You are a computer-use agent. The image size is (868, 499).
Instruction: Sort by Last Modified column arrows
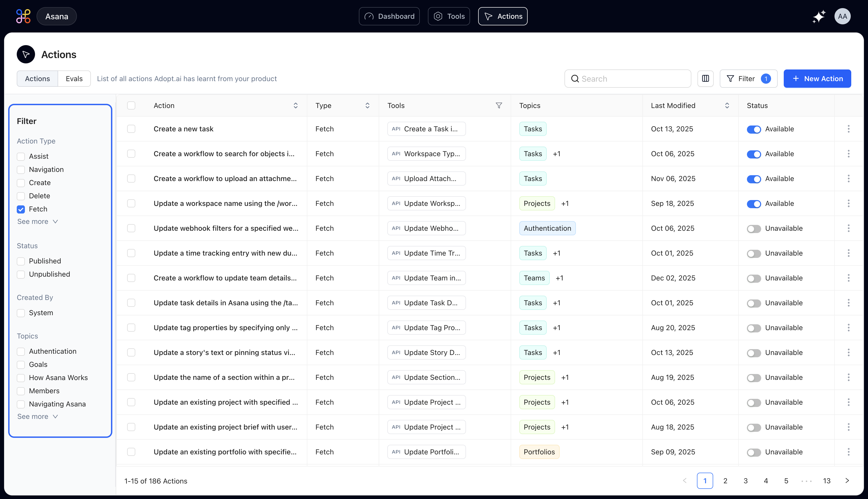pos(727,105)
